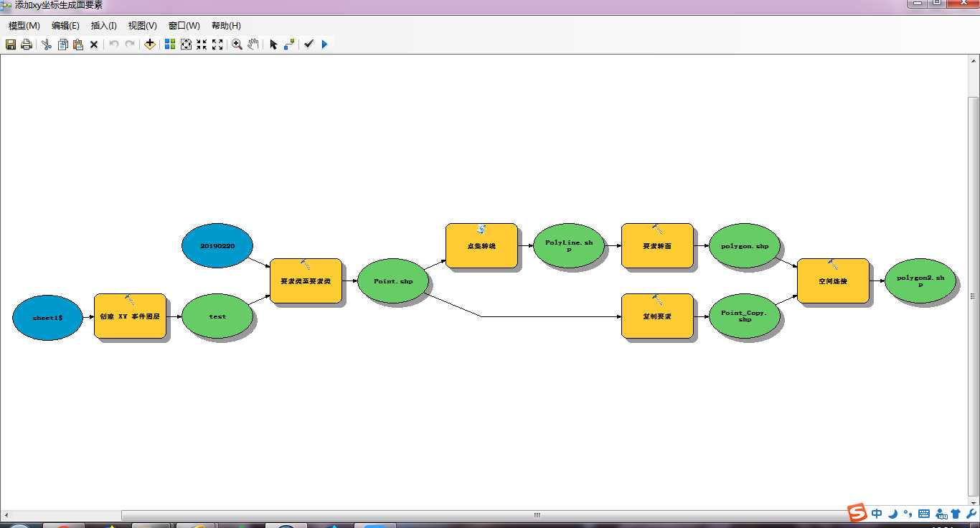Click the Sogou user account icon
The height and width of the screenshot is (528, 980).
click(941, 514)
